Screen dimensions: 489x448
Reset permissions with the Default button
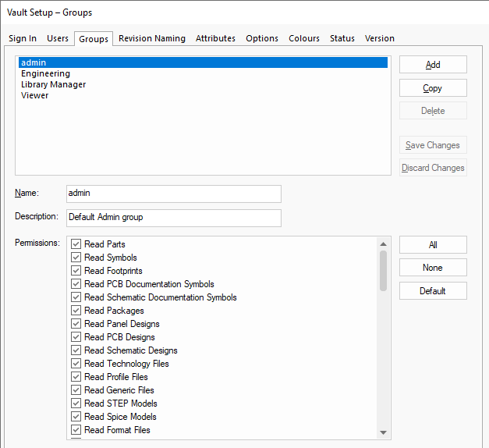(433, 291)
